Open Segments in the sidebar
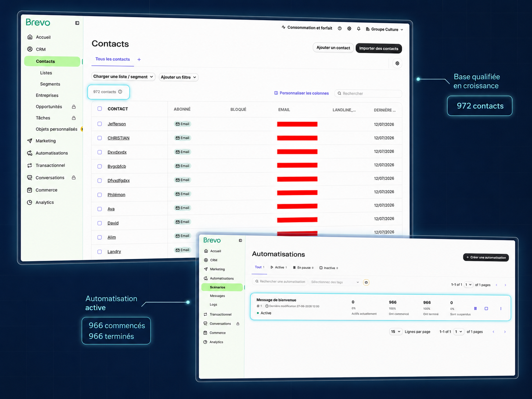This screenshot has height=399, width=532. pyautogui.click(x=50, y=84)
